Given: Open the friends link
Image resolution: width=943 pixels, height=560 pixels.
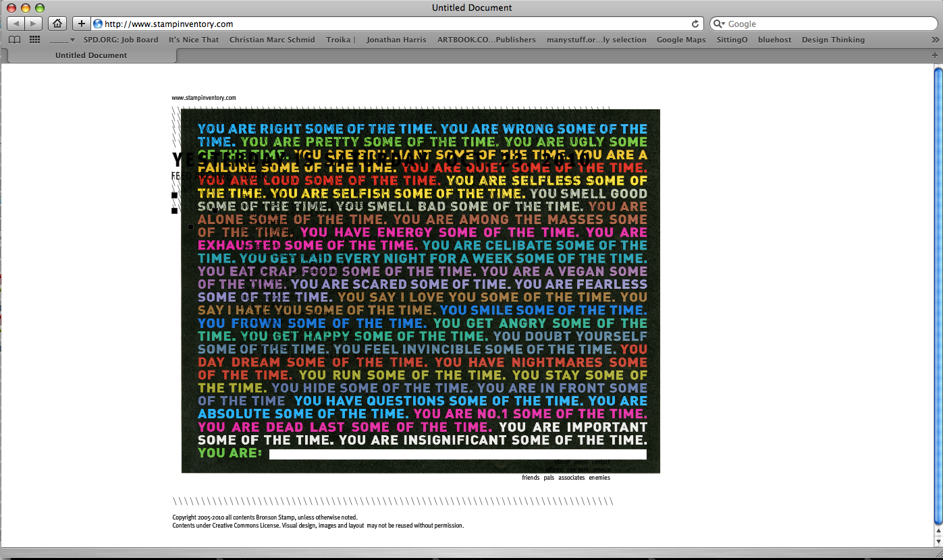Looking at the screenshot, I should pos(531,478).
